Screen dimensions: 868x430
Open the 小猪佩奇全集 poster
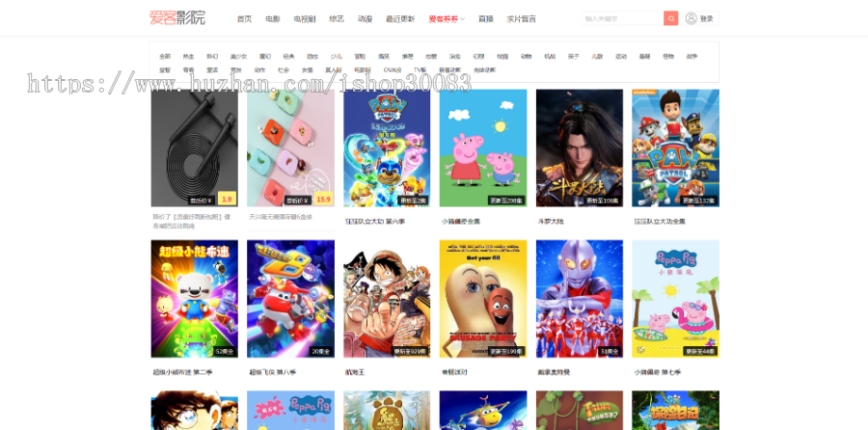pos(483,148)
